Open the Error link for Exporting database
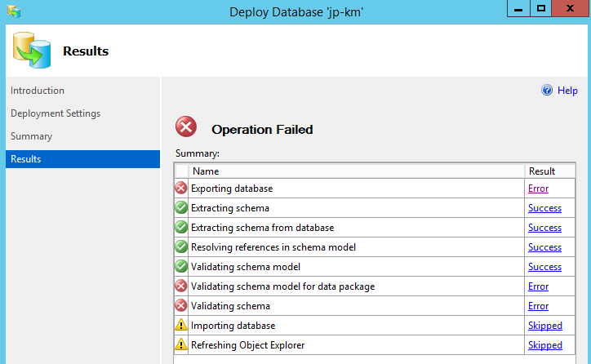The height and width of the screenshot is (364, 591). coord(538,189)
